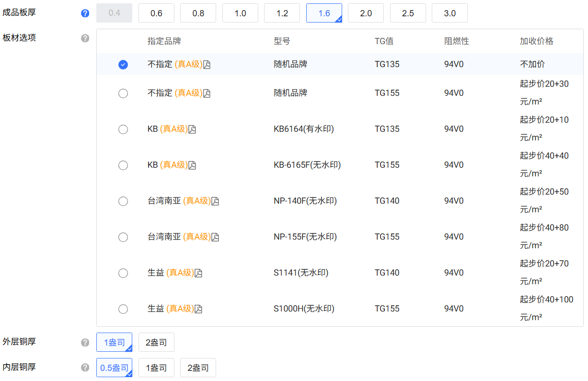Open help tooltip beside 成品板厚 label
Viewport: 588px width, 381px height.
85,13
